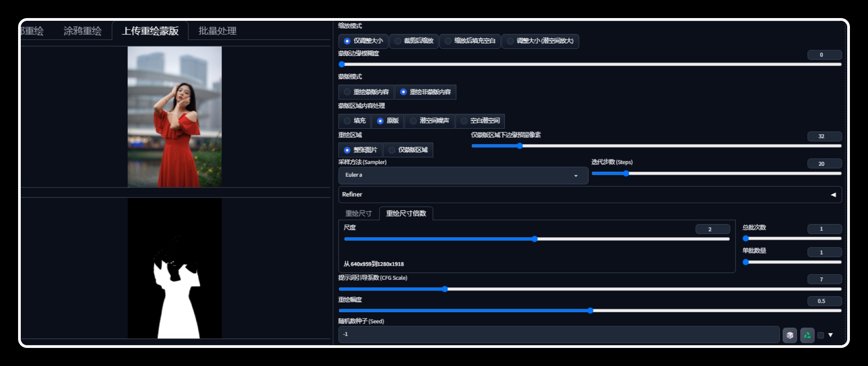Switch to 上传重绘蒙版 tab

tap(150, 31)
